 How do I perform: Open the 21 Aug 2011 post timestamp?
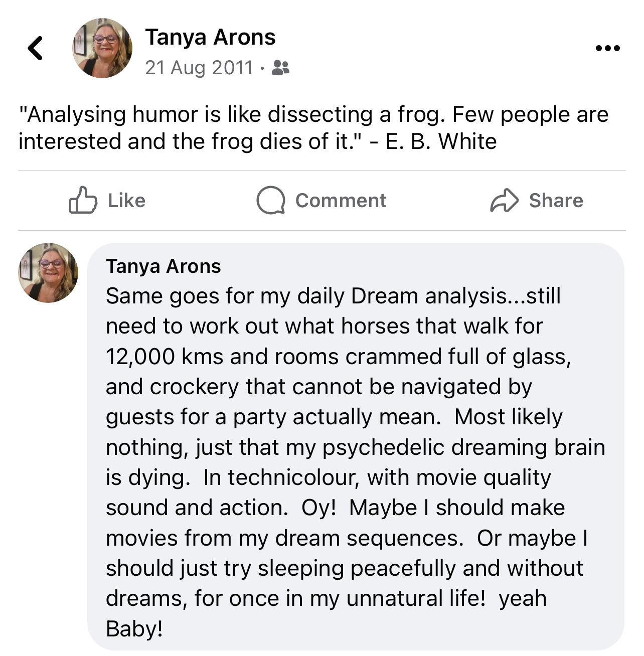pyautogui.click(x=199, y=68)
